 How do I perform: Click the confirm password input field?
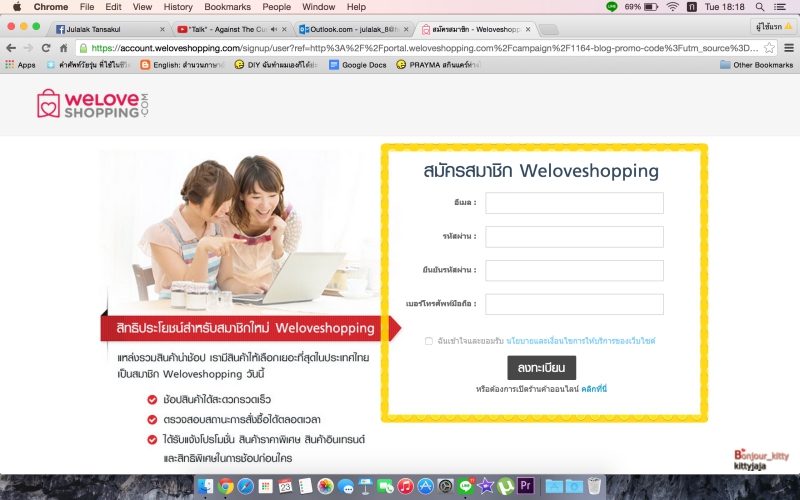pyautogui.click(x=574, y=270)
